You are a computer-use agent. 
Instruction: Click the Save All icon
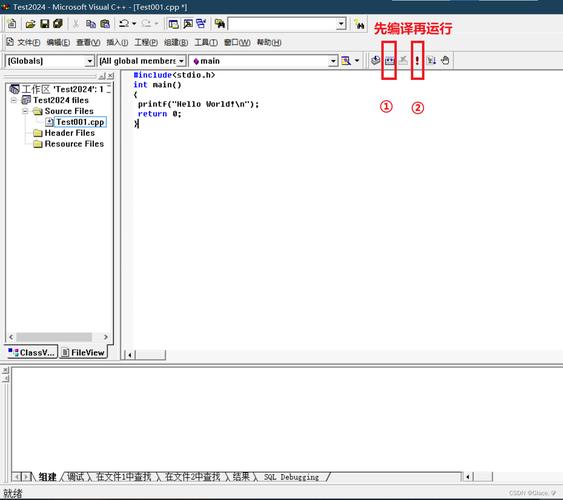[58, 24]
